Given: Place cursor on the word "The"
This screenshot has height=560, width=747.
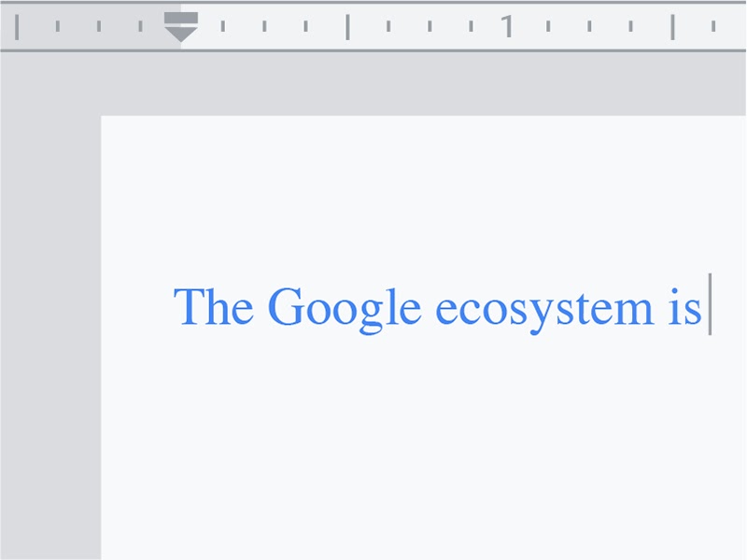Looking at the screenshot, I should 213,306.
